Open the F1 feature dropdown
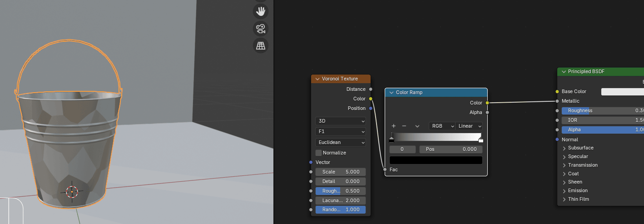 340,132
